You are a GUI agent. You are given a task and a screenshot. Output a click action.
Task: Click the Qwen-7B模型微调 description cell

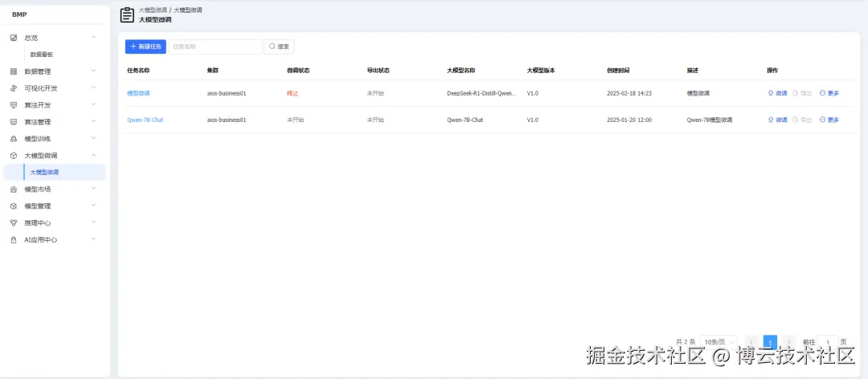pos(710,120)
